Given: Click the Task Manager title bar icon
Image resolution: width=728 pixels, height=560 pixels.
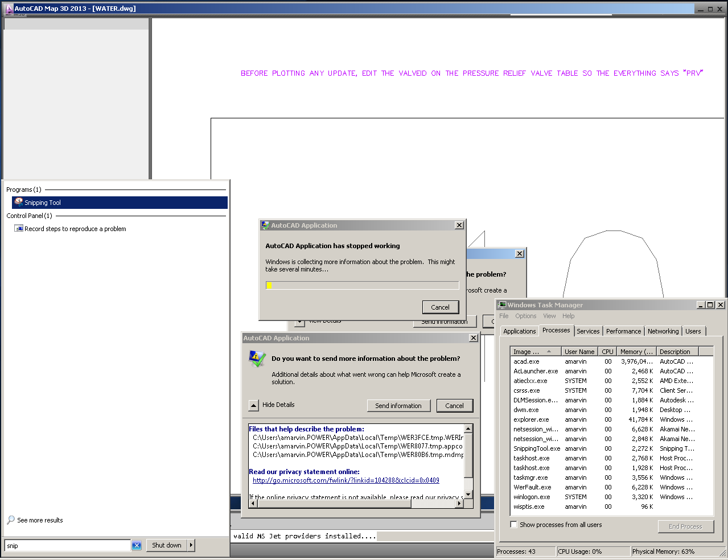Looking at the screenshot, I should pyautogui.click(x=502, y=305).
